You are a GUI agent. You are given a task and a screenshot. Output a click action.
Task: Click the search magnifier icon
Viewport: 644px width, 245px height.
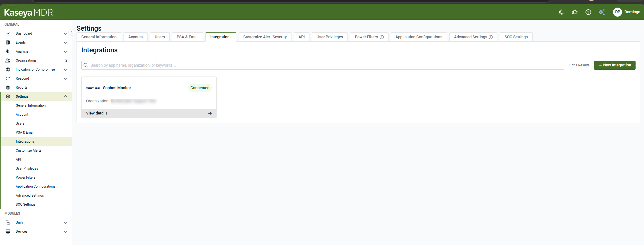point(86,65)
